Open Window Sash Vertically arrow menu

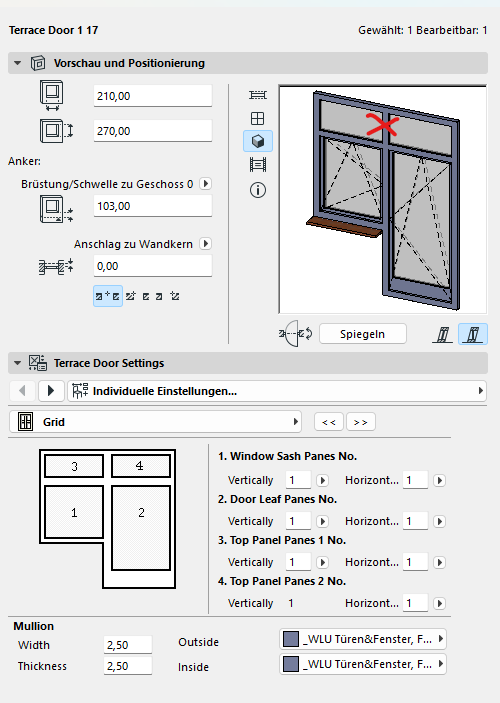[322, 481]
